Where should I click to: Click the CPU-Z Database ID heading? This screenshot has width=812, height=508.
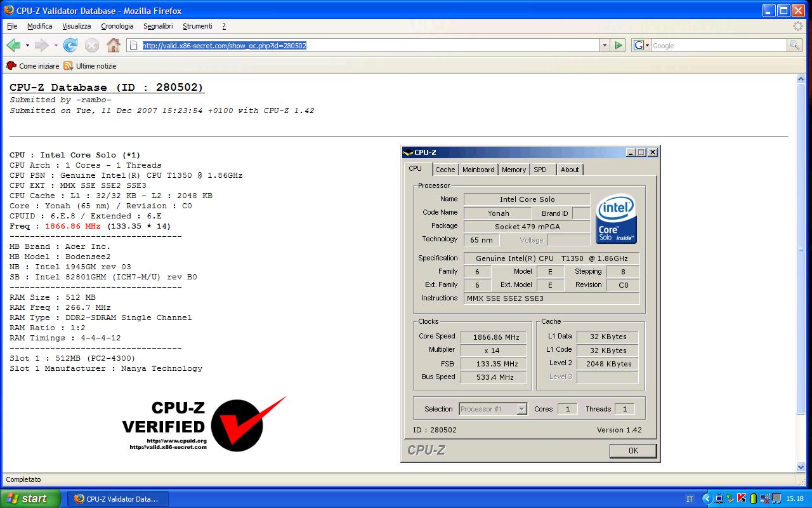click(107, 88)
